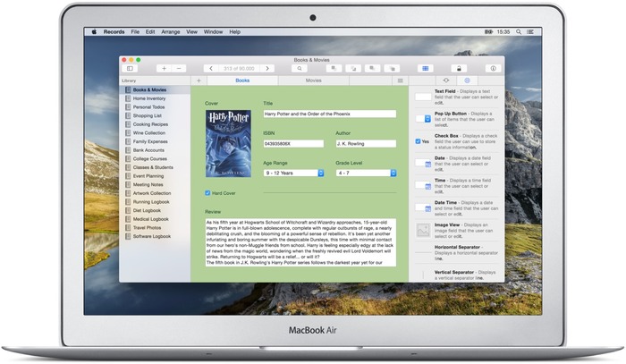The width and height of the screenshot is (626, 364).
Task: Open the Help menu
Action: [x=234, y=32]
